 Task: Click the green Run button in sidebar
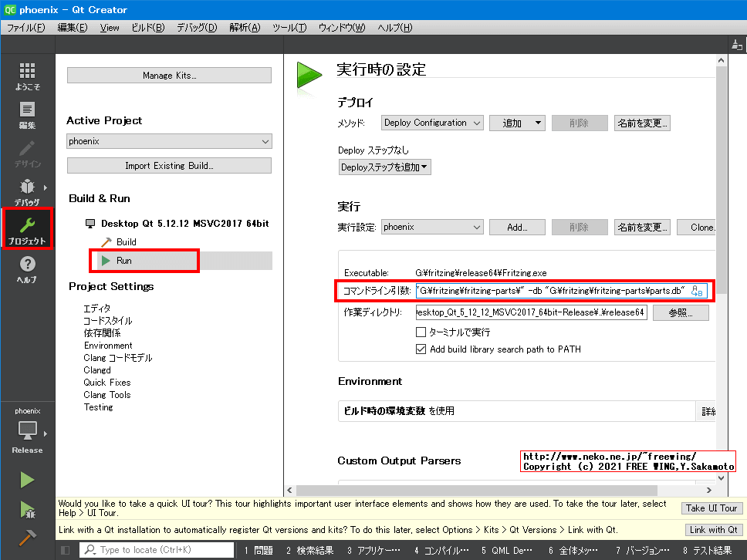[x=27, y=480]
